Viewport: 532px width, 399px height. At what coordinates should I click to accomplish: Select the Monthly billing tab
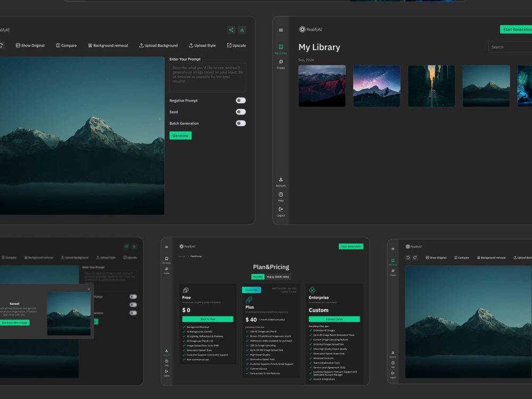click(258, 277)
